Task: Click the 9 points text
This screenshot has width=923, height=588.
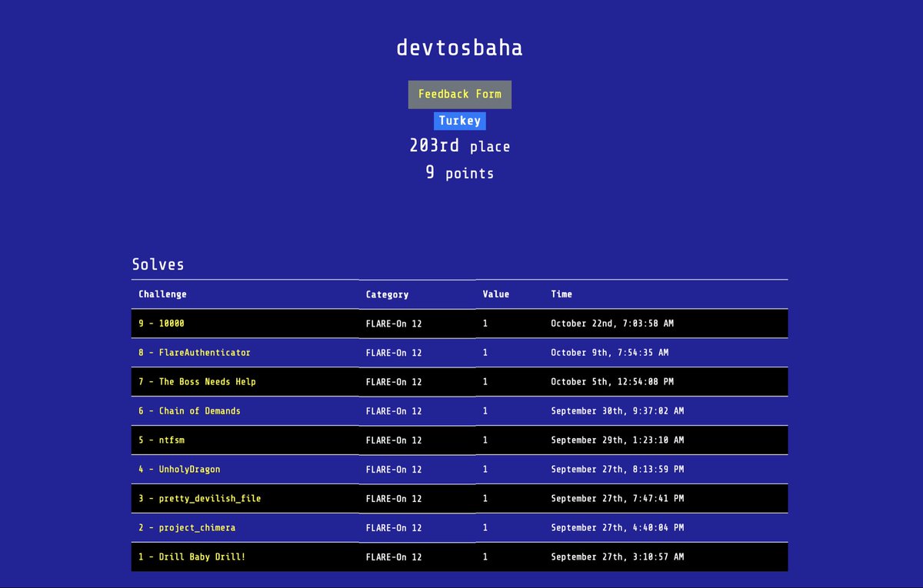Action: click(x=460, y=173)
